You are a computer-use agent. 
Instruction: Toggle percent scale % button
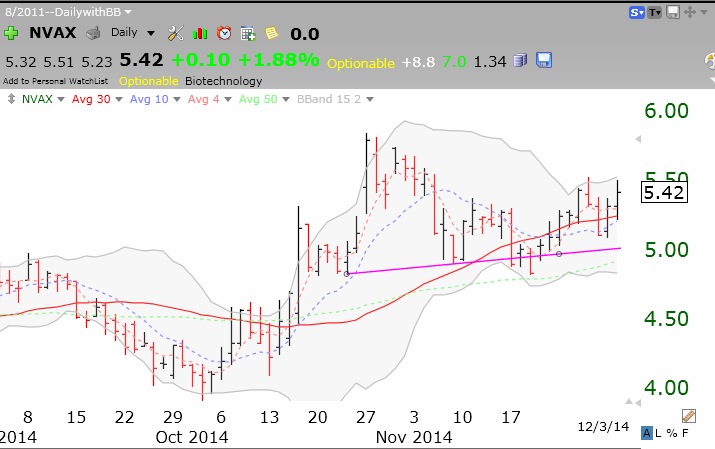(672, 433)
